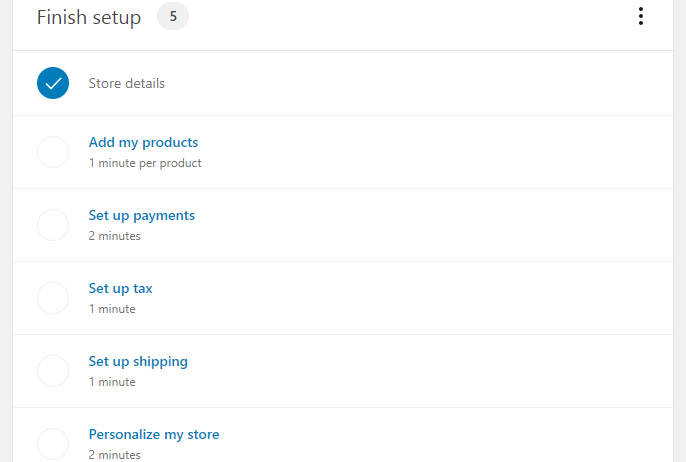Click the empty circle beside Add my products
Screen dimensions: 686x462
(x=53, y=152)
